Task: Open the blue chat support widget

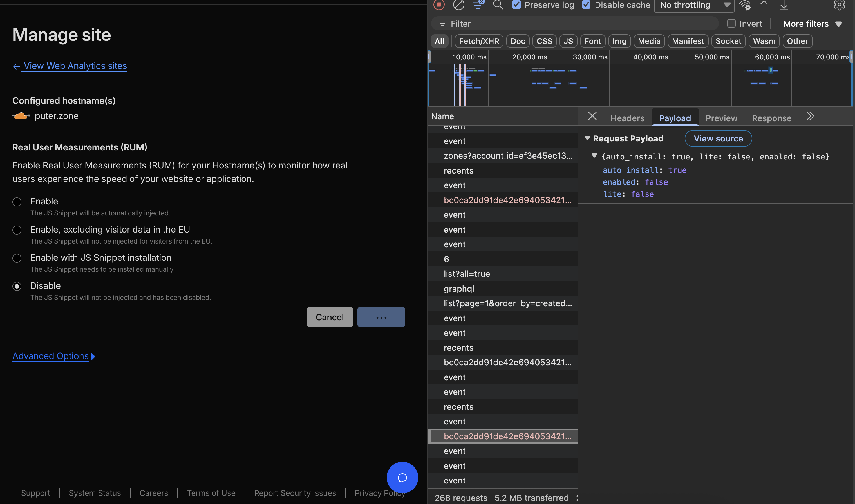Action: pyautogui.click(x=402, y=477)
